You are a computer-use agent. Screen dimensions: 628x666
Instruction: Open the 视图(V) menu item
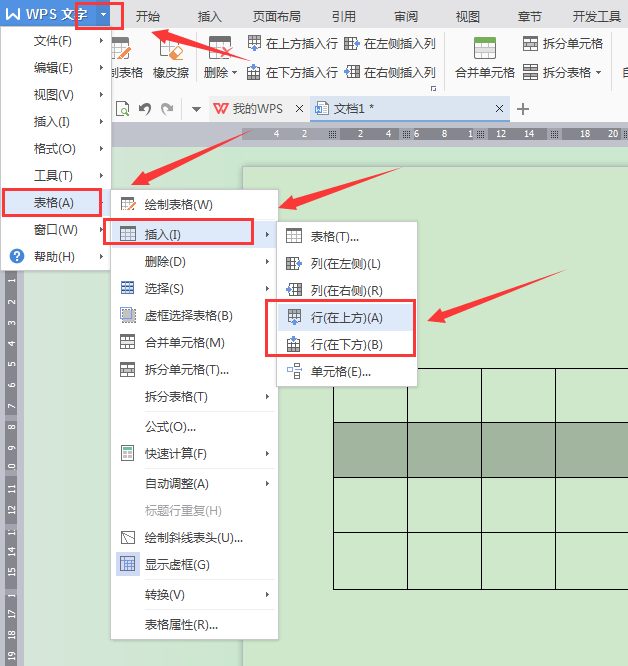pos(55,95)
